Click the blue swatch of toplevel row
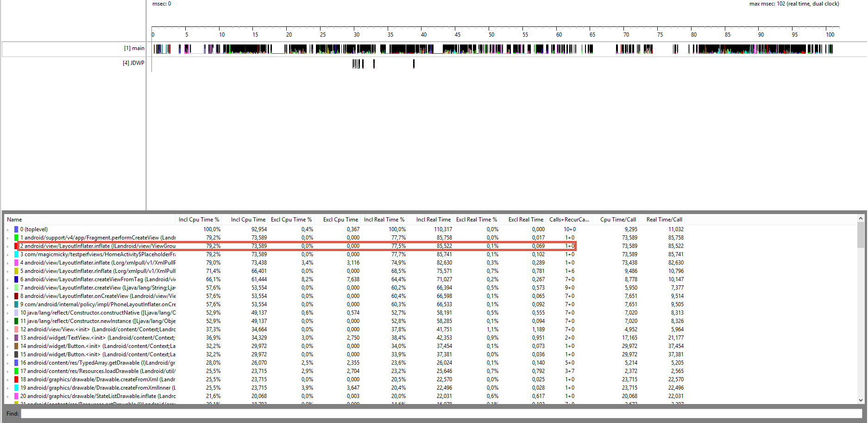Image resolution: width=868 pixels, height=423 pixels. [x=16, y=229]
